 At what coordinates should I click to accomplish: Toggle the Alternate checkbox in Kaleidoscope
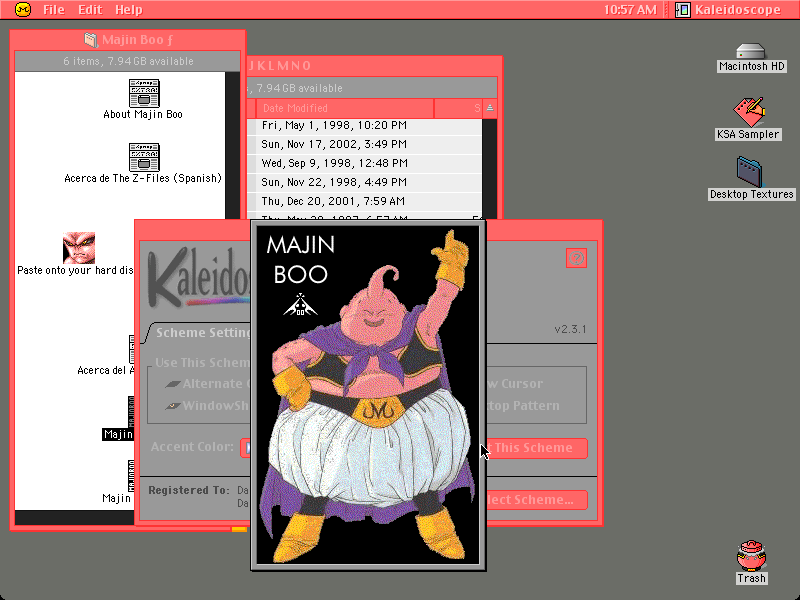point(173,384)
